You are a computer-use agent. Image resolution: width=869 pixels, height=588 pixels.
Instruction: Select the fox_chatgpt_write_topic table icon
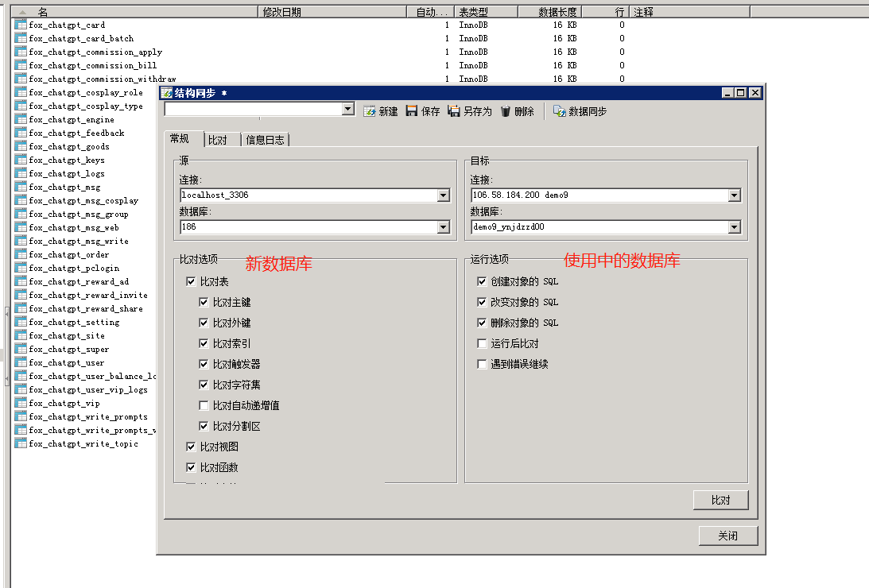click(x=21, y=444)
